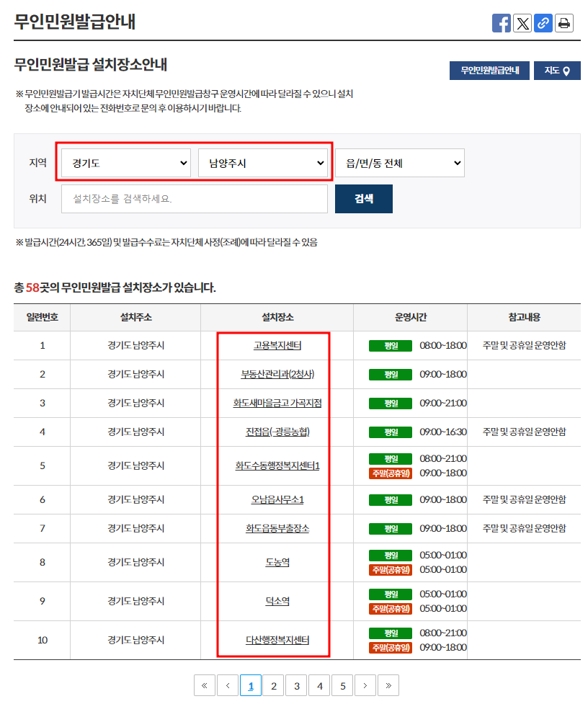Copy the page link with the link icon
Screen dimensions: 588x722
[543, 22]
